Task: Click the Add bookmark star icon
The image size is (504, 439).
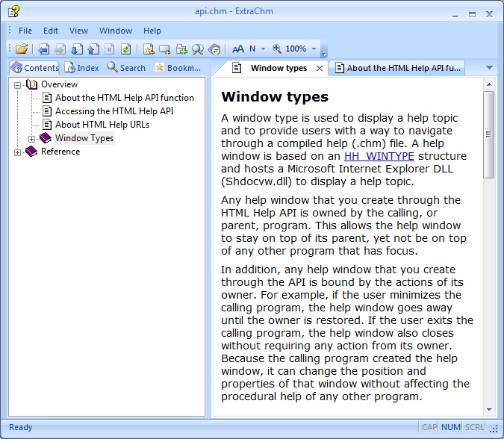Action: click(x=149, y=49)
